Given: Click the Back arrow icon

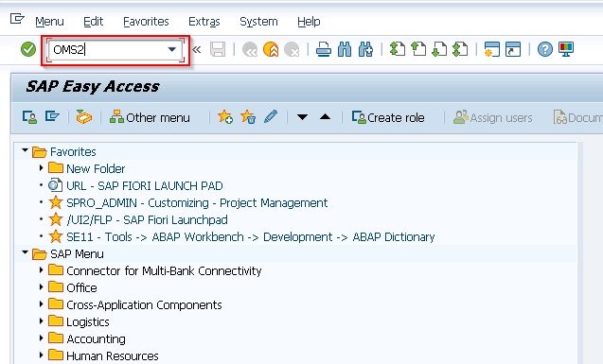Looking at the screenshot, I should coord(250,49).
